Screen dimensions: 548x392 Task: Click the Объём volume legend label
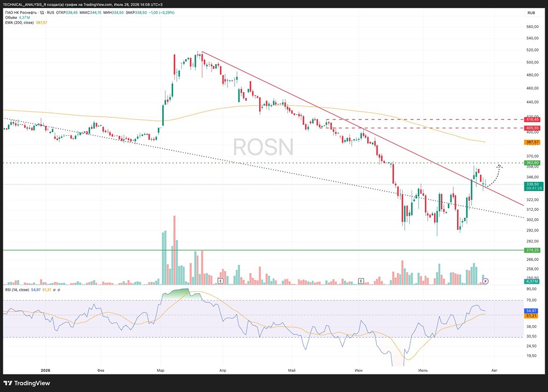click(11, 18)
